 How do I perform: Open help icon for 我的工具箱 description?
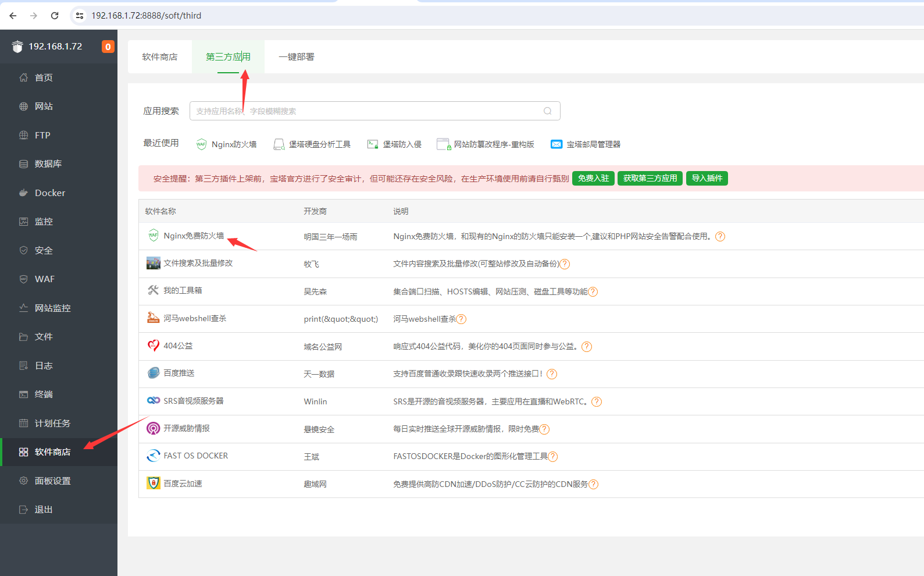(593, 292)
